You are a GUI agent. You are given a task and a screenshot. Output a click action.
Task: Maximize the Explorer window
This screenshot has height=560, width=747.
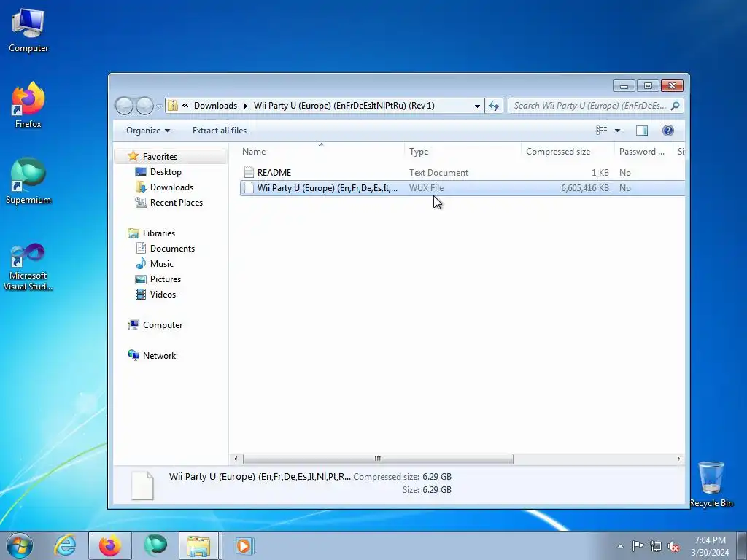648,86
